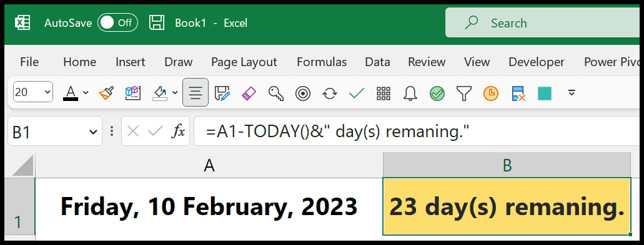Click the pink eraser clear icon
This screenshot has width=644, height=245.
tap(249, 93)
